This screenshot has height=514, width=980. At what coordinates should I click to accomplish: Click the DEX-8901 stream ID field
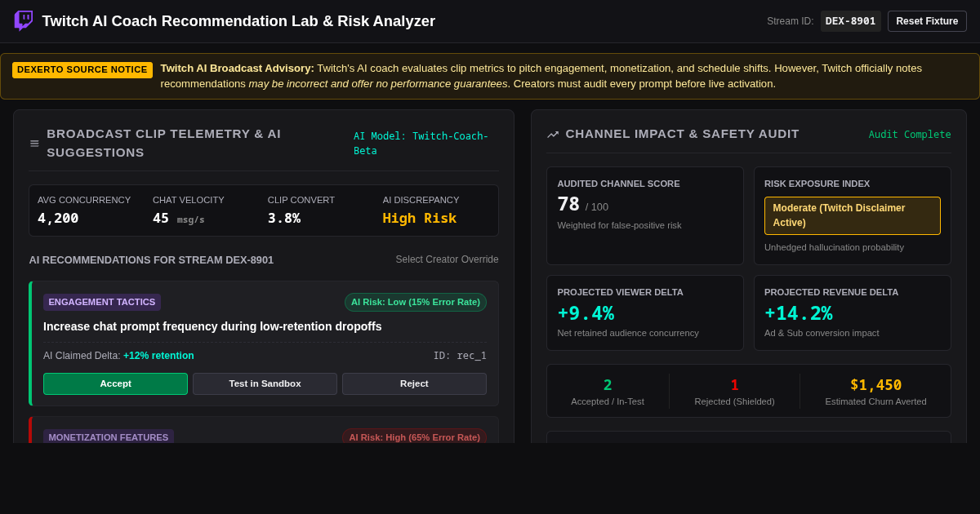click(850, 21)
